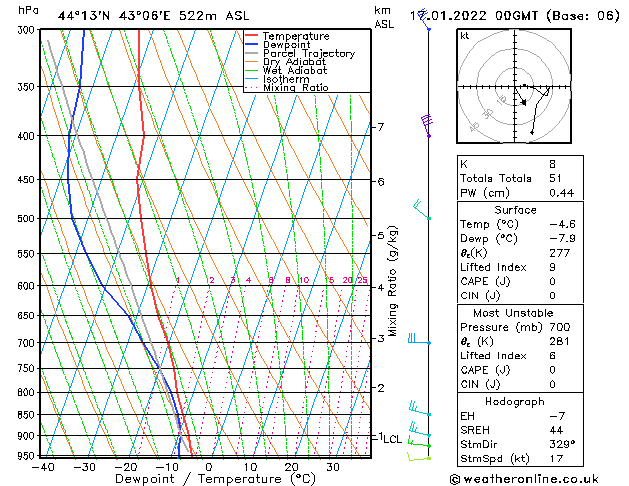Click the blue Dewpoint legend line
Screen dimensions: 629x486
(x=251, y=45)
